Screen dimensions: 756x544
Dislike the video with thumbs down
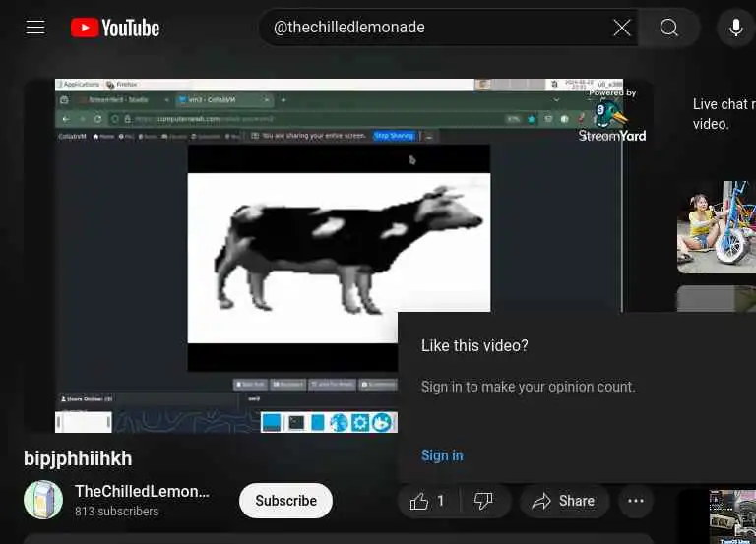pyautogui.click(x=483, y=501)
